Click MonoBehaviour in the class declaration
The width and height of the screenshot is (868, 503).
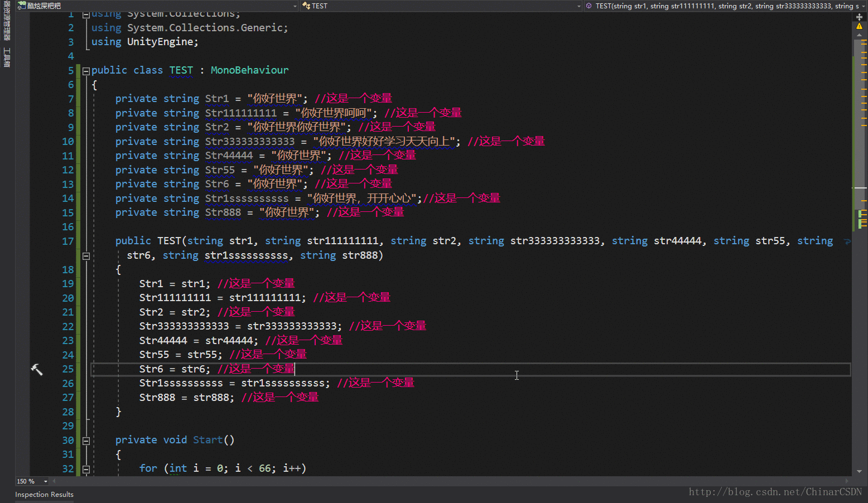click(x=249, y=70)
